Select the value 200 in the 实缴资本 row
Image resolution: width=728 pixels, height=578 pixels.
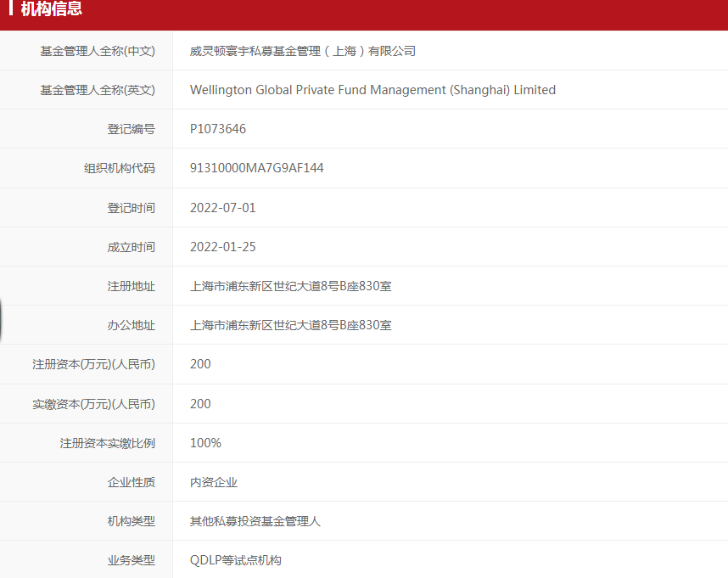(200, 404)
